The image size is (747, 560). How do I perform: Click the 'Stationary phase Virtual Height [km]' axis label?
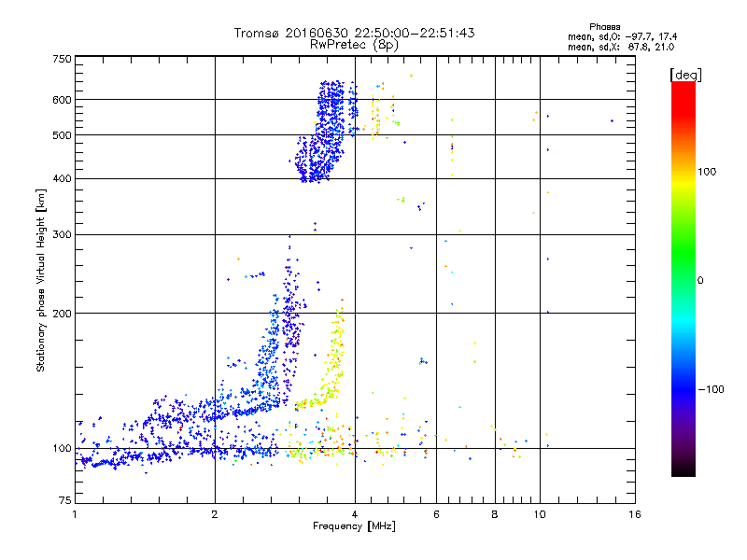tap(40, 280)
